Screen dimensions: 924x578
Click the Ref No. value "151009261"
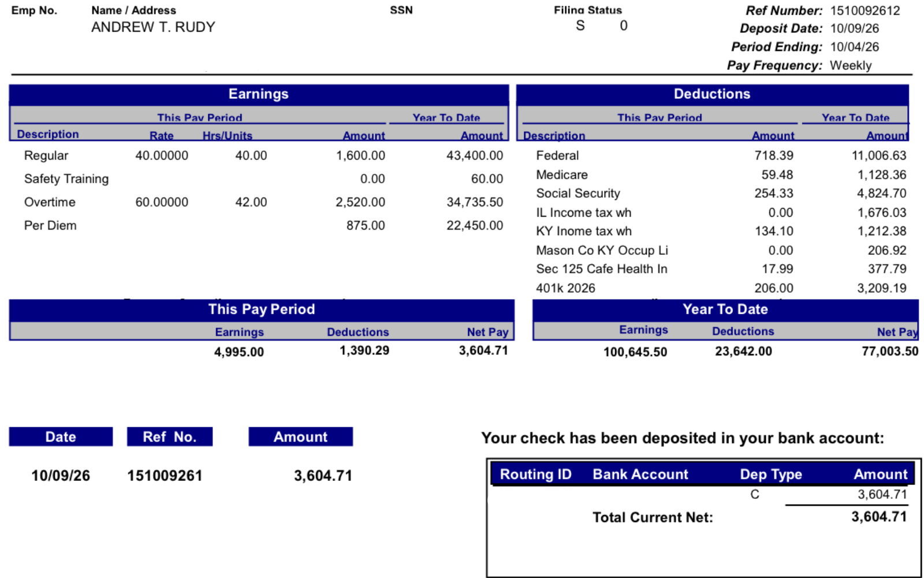[x=165, y=476]
